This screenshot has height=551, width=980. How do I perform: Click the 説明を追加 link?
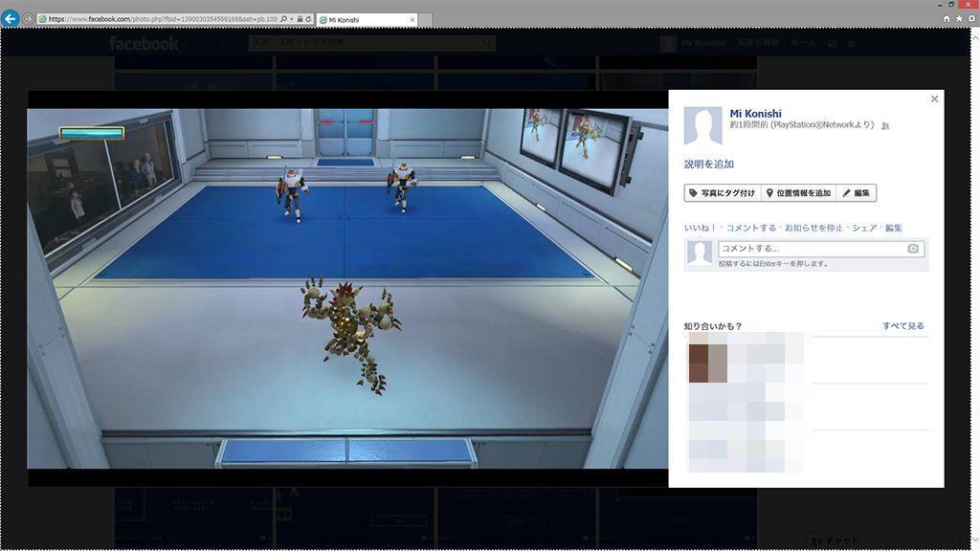[x=709, y=165]
